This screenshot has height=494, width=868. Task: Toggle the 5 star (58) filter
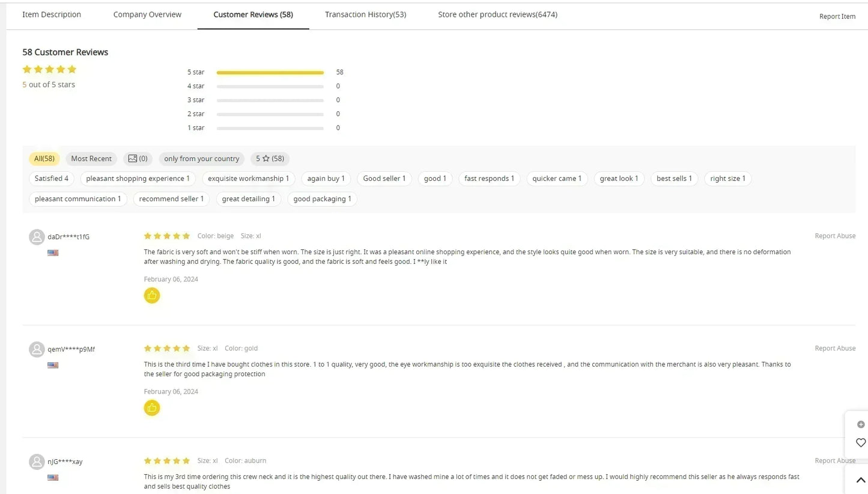pos(270,159)
